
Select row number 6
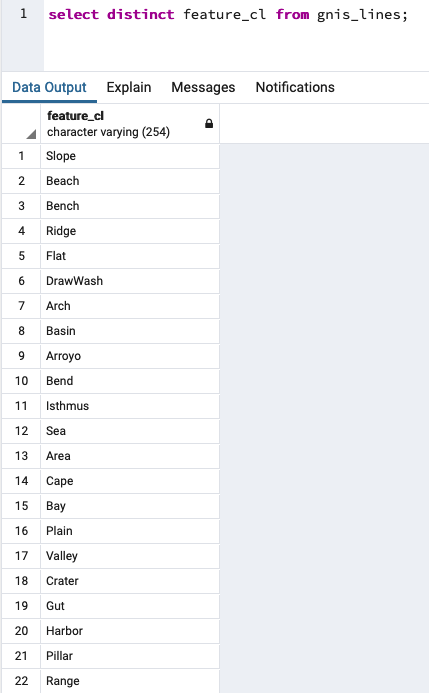(21, 281)
